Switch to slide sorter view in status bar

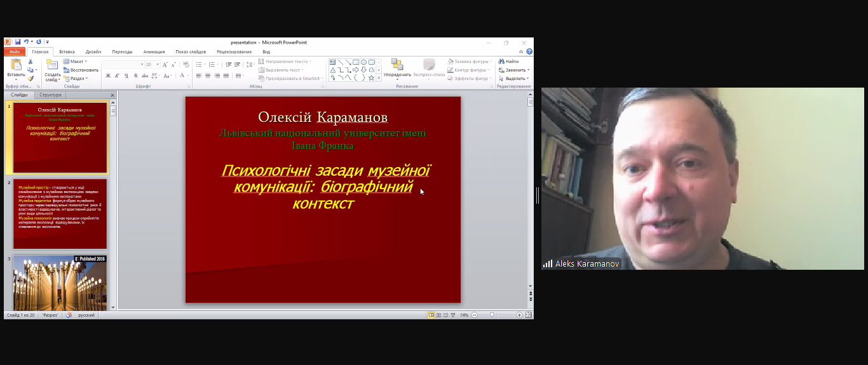pos(438,315)
